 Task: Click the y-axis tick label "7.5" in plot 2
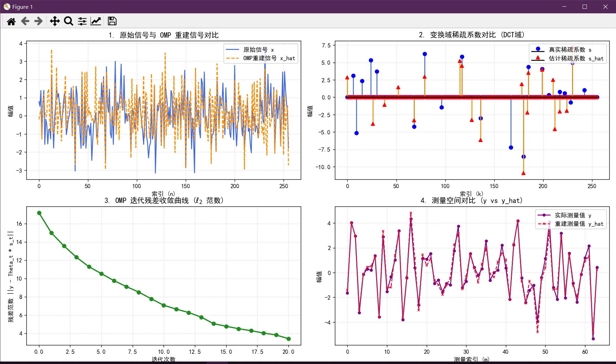(326, 45)
